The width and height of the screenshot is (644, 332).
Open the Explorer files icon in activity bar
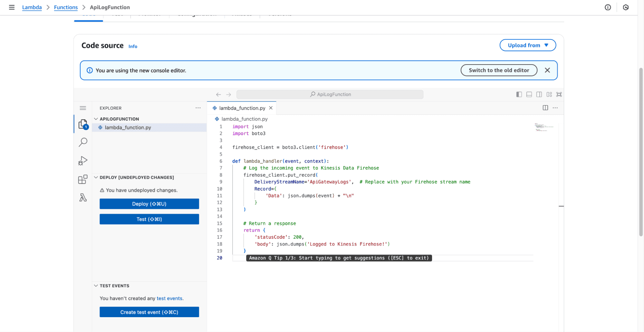[83, 124]
